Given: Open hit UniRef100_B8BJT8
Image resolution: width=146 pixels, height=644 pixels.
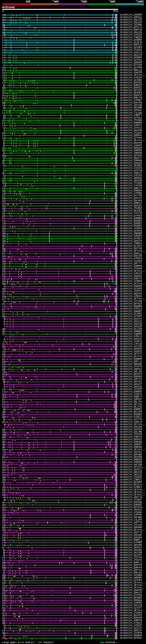Looking at the screenshot, I should pos(131,98).
